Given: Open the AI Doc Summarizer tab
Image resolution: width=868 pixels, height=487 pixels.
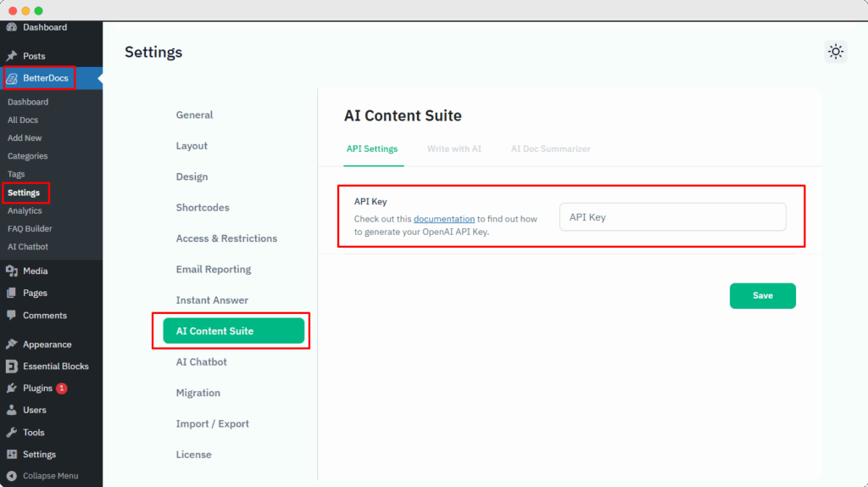Looking at the screenshot, I should tap(550, 149).
